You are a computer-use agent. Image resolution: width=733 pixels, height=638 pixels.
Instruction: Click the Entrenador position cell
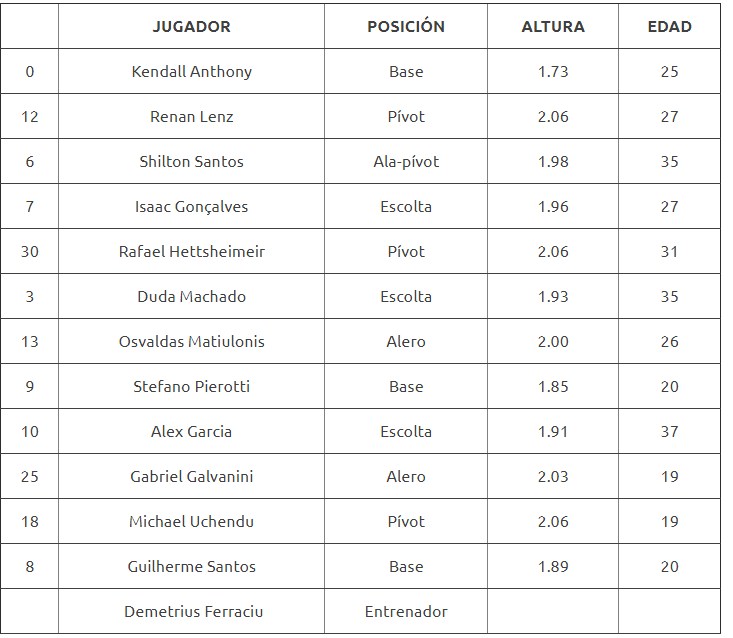pyautogui.click(x=406, y=611)
